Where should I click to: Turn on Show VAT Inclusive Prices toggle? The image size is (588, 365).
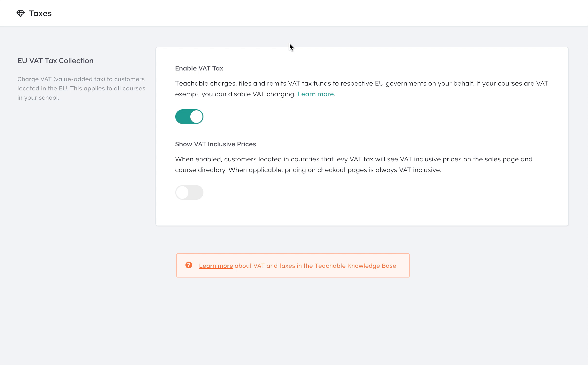(189, 192)
